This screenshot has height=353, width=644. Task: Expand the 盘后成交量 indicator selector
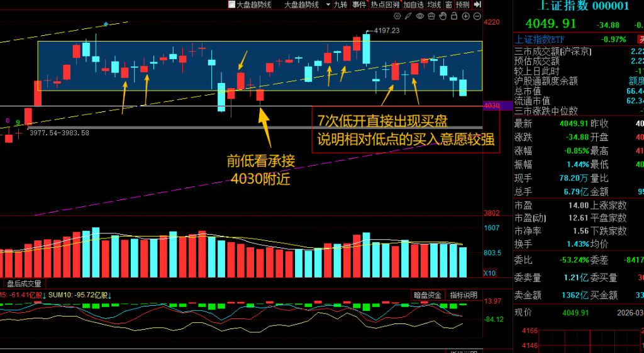pyautogui.click(x=23, y=284)
